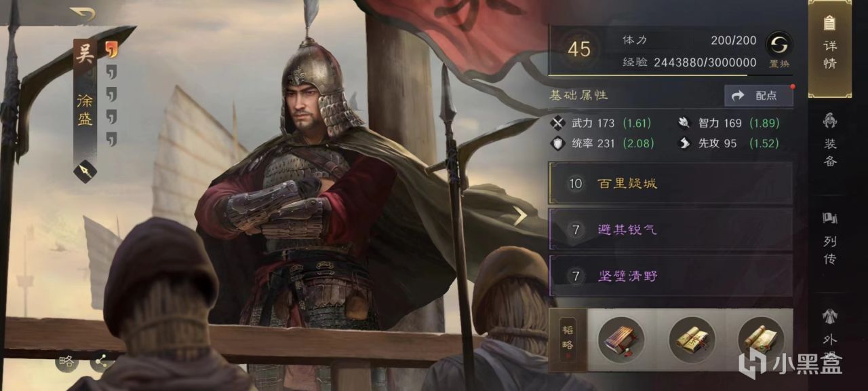The height and width of the screenshot is (391, 868).
Task: Expand the 避其锐气 skill entry
Action: pyautogui.click(x=671, y=229)
